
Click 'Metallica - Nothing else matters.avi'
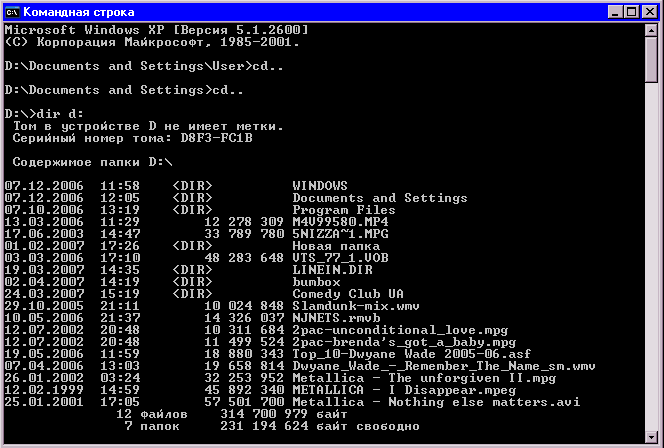pos(436,402)
